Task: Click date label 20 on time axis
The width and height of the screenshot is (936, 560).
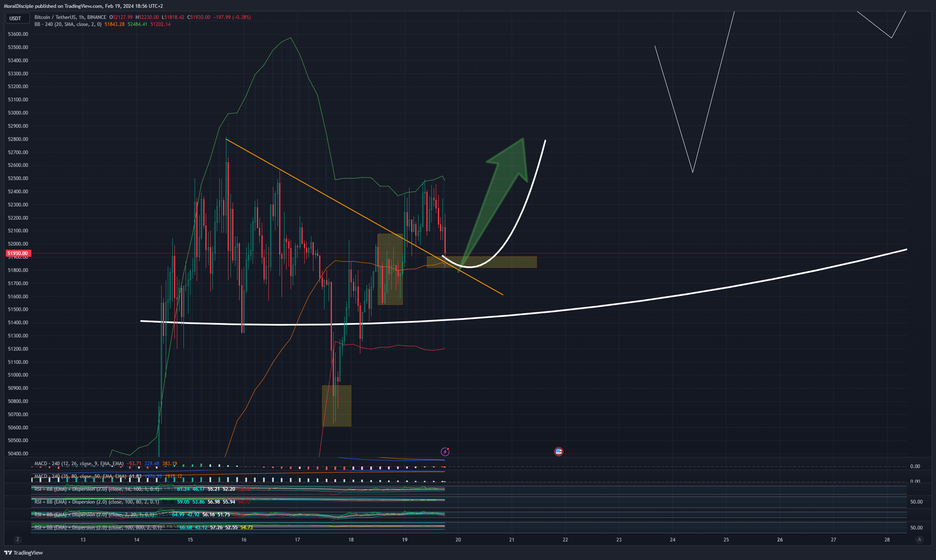Action: (458, 540)
